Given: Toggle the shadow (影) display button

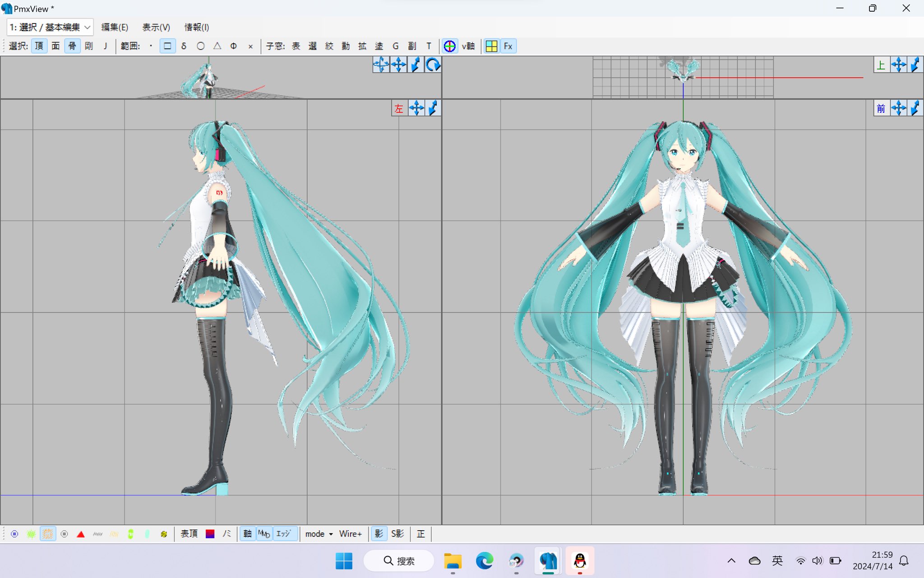Looking at the screenshot, I should (379, 534).
